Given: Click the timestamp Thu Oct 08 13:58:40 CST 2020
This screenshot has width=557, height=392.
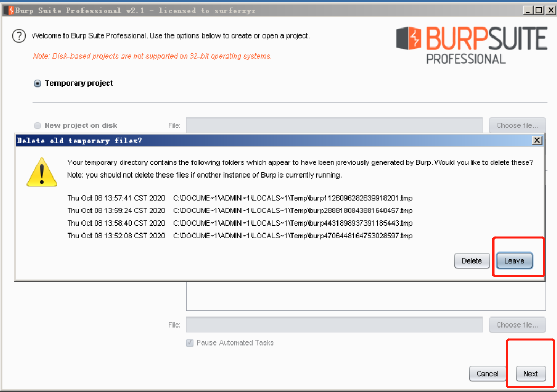Looking at the screenshot, I should (x=116, y=223).
